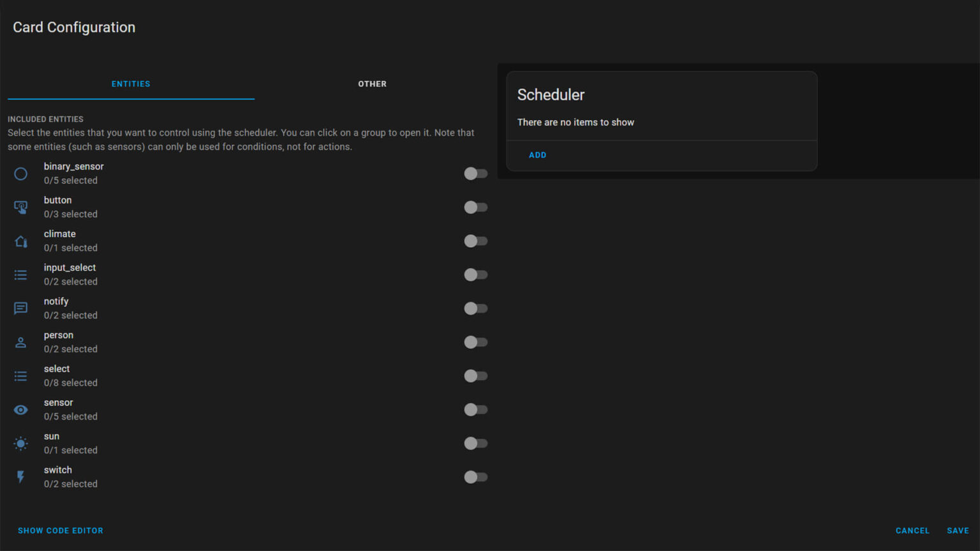The height and width of the screenshot is (551, 980).
Task: Enable the climate entities toggle
Action: point(475,241)
